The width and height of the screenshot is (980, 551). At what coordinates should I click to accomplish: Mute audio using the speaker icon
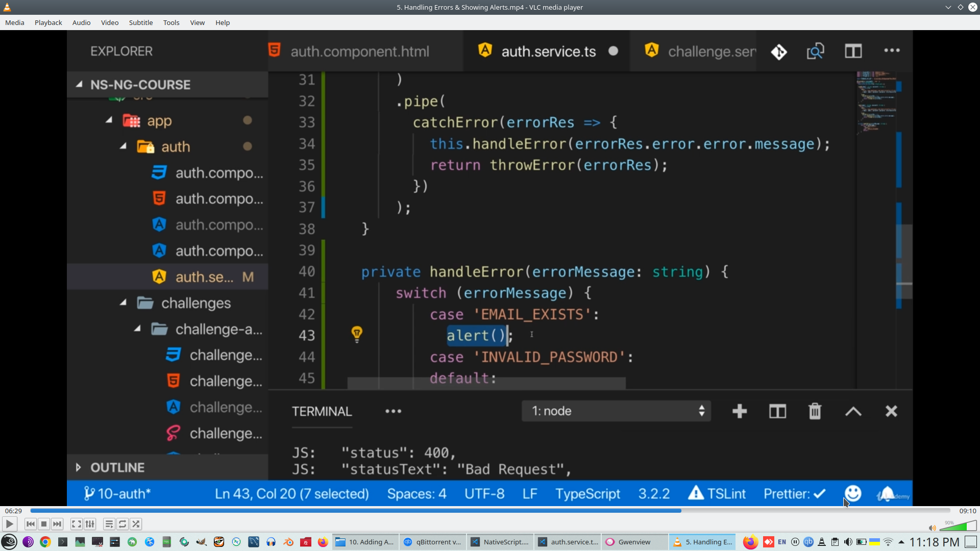(x=932, y=528)
